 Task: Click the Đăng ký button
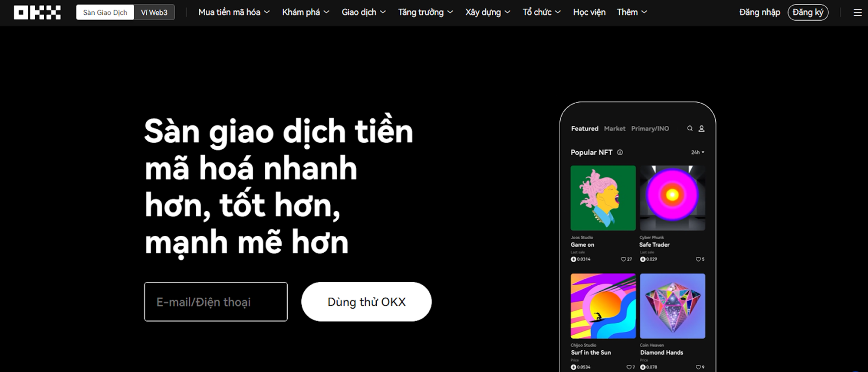pyautogui.click(x=808, y=13)
